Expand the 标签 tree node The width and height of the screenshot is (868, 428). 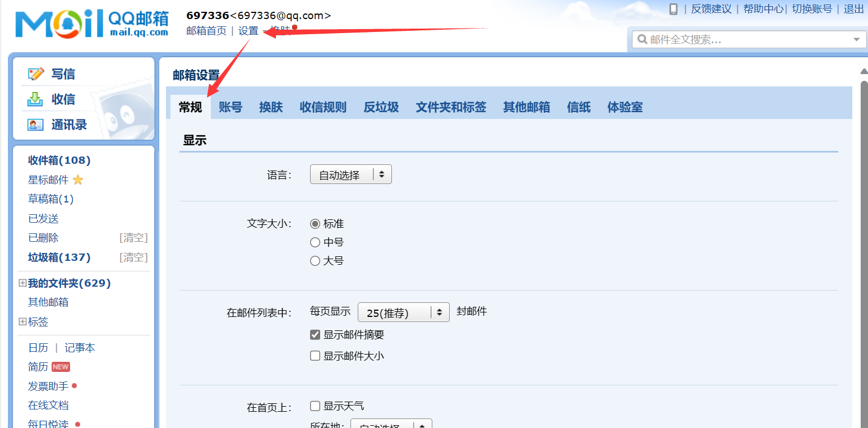click(x=22, y=321)
